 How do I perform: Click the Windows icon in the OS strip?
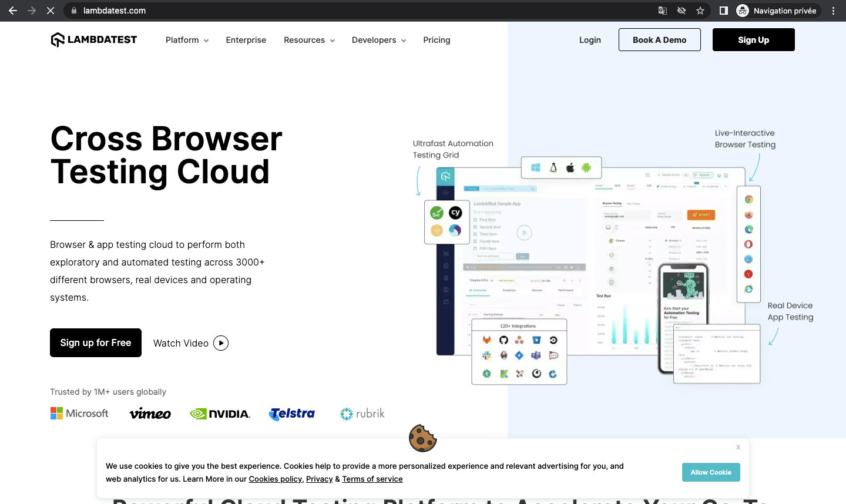(536, 168)
